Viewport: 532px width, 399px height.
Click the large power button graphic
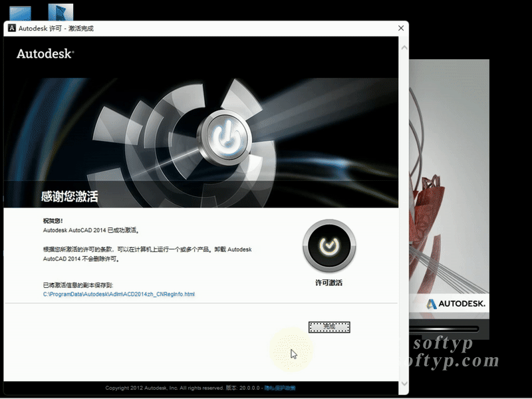(225, 138)
